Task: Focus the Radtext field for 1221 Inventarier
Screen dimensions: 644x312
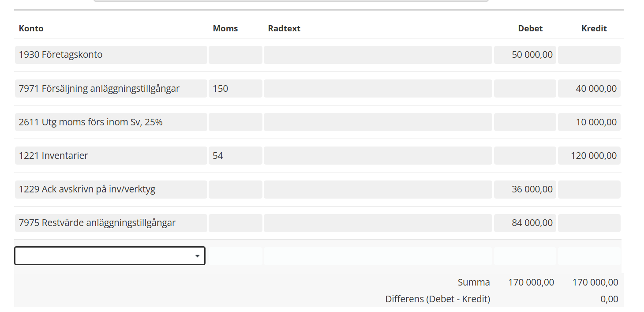Action: click(x=378, y=155)
